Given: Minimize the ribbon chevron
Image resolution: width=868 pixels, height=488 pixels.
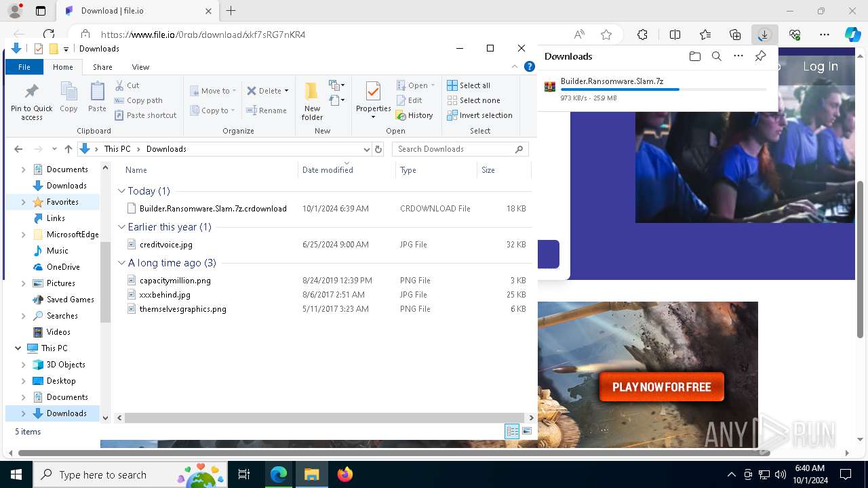Looking at the screenshot, I should [515, 67].
